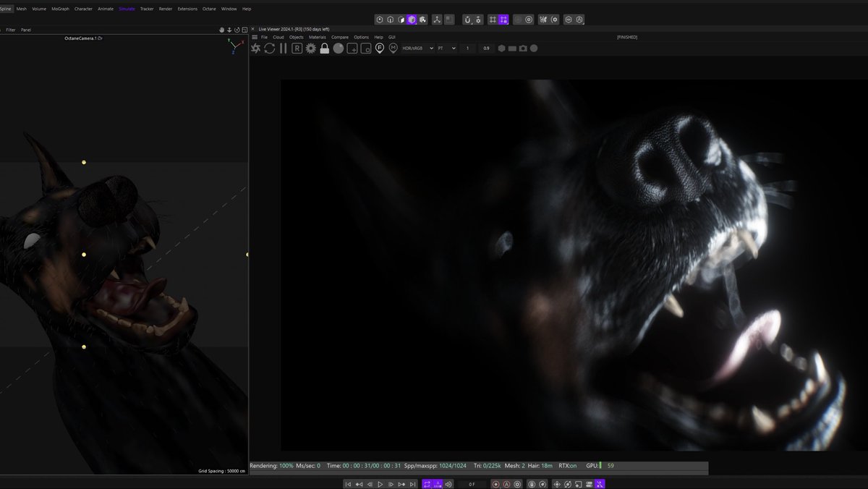Toggle the purple loop playback button
Image resolution: width=868 pixels, height=489 pixels.
426,484
